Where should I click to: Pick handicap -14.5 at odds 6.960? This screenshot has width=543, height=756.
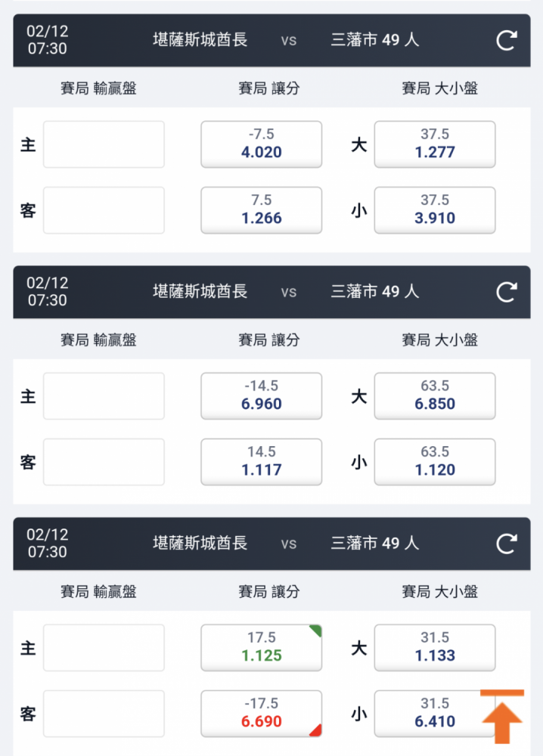pyautogui.click(x=262, y=396)
